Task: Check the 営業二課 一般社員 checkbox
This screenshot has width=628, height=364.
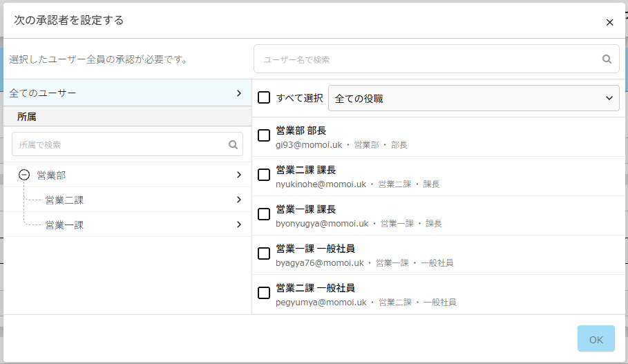Action: click(x=264, y=293)
